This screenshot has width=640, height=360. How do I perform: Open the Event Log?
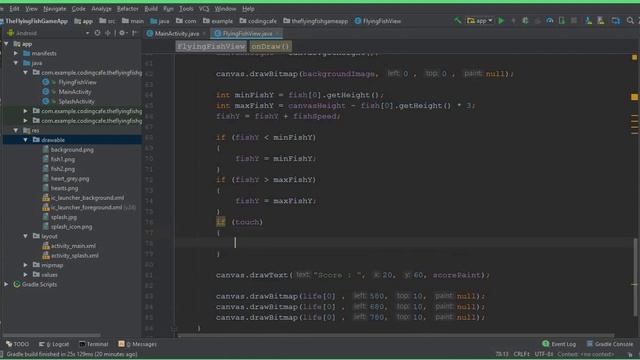point(559,344)
